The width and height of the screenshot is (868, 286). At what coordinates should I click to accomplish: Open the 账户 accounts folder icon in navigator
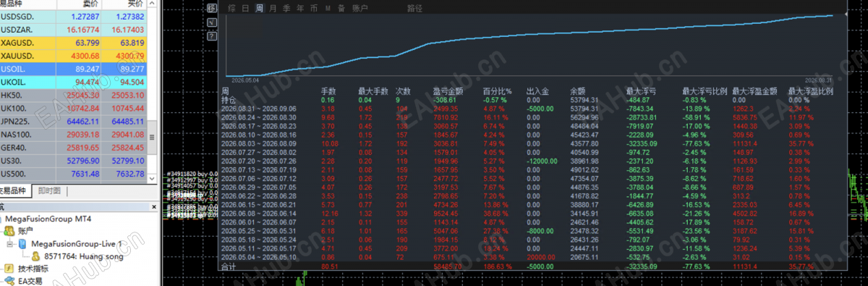(x=9, y=230)
